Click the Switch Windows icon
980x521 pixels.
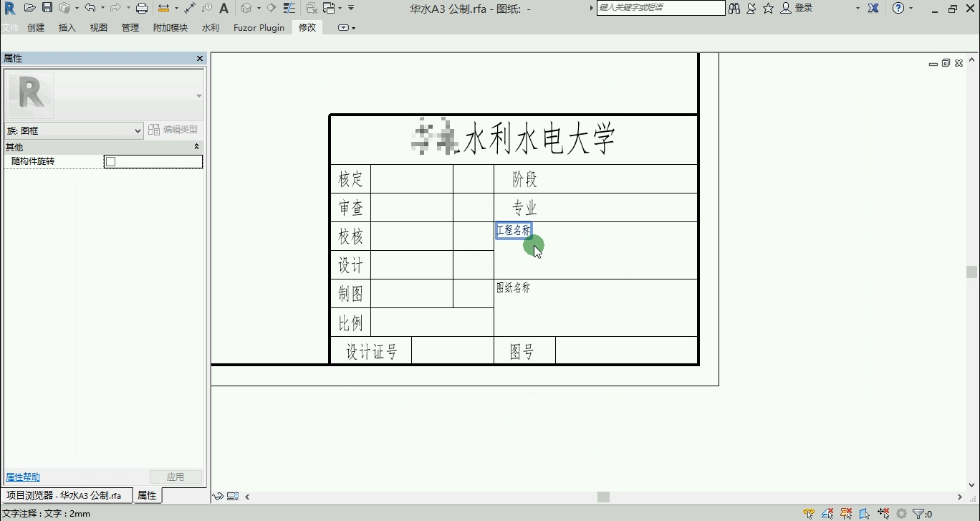pyautogui.click(x=329, y=8)
